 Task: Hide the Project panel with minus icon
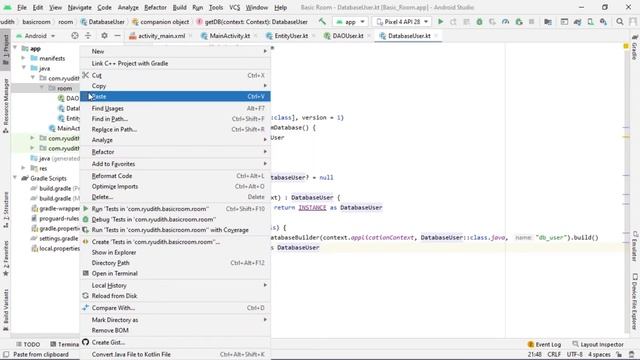click(117, 36)
